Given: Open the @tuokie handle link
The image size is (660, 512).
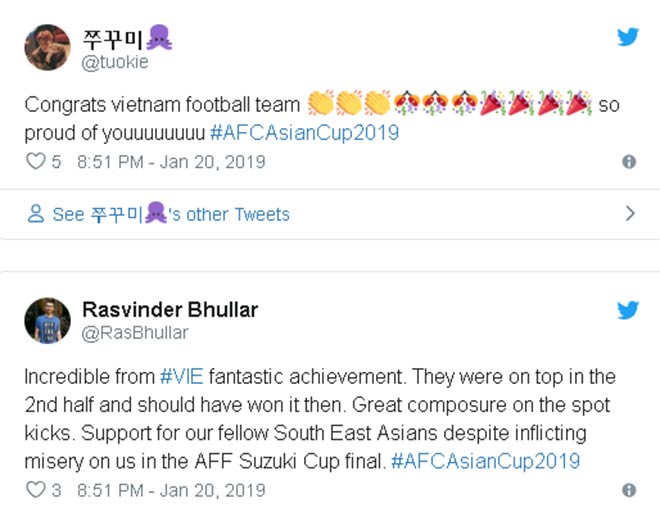Looking at the screenshot, I should pos(115,61).
